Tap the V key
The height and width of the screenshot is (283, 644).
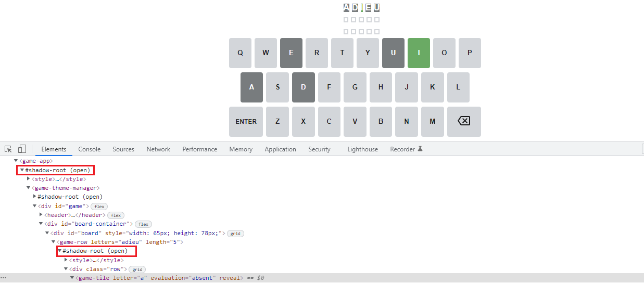355,121
